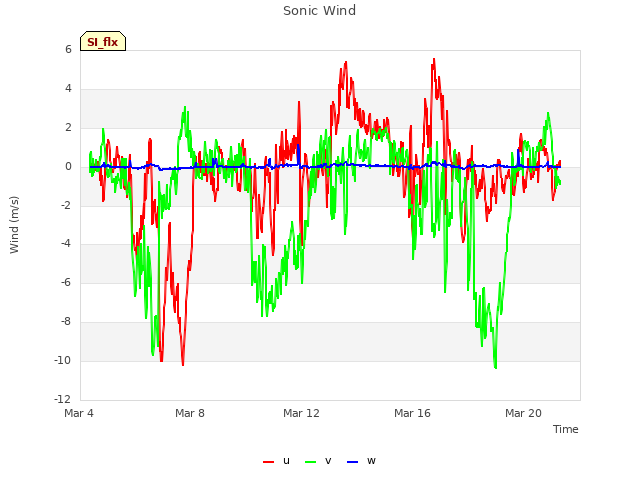The width and height of the screenshot is (640, 480).
Task: Click the -2 y-axis tick label
Action: point(66,205)
